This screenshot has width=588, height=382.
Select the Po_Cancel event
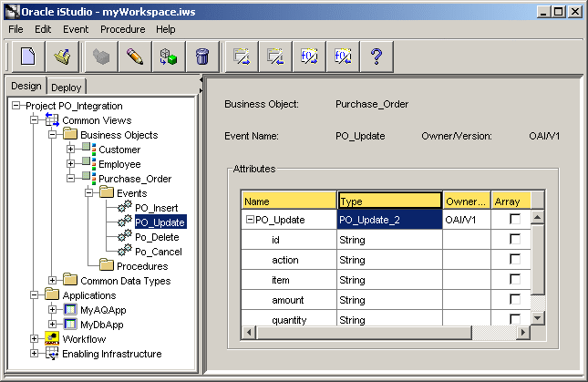[159, 252]
